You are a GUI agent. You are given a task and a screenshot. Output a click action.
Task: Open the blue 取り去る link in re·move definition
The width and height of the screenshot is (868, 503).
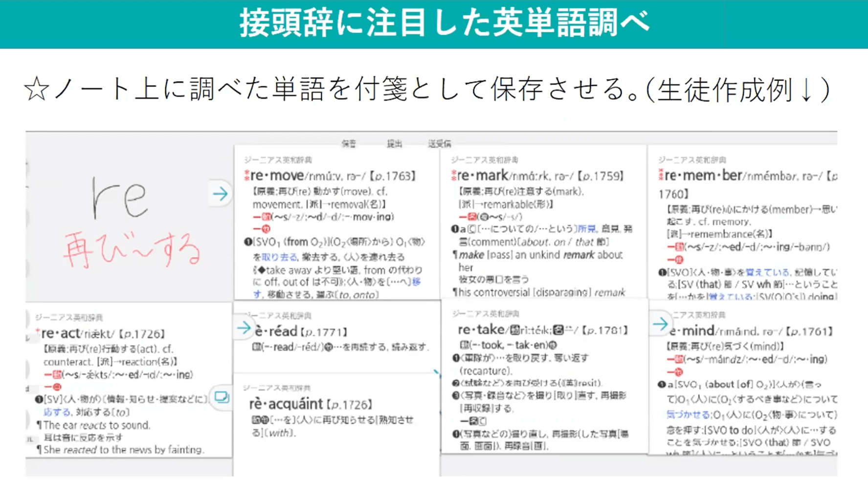(279, 257)
